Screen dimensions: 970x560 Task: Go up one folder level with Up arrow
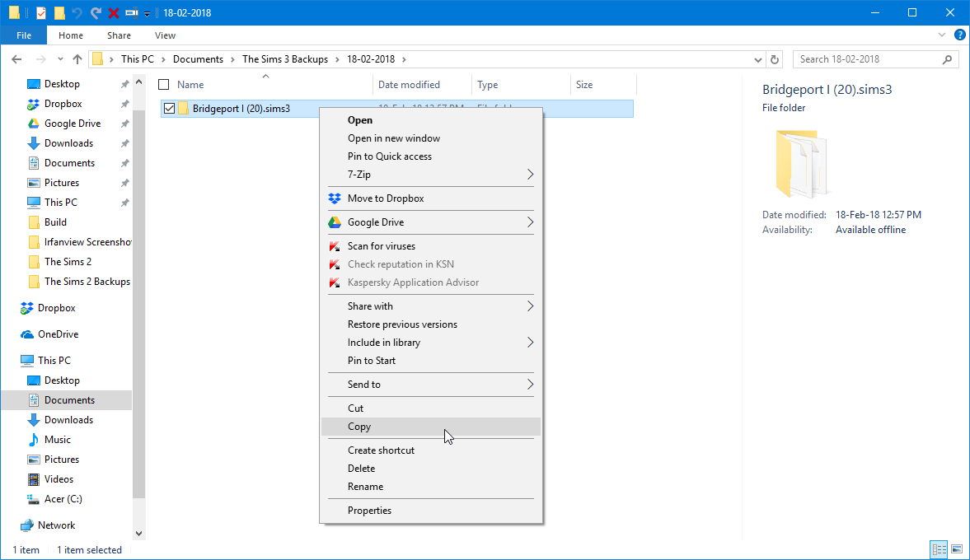point(77,59)
